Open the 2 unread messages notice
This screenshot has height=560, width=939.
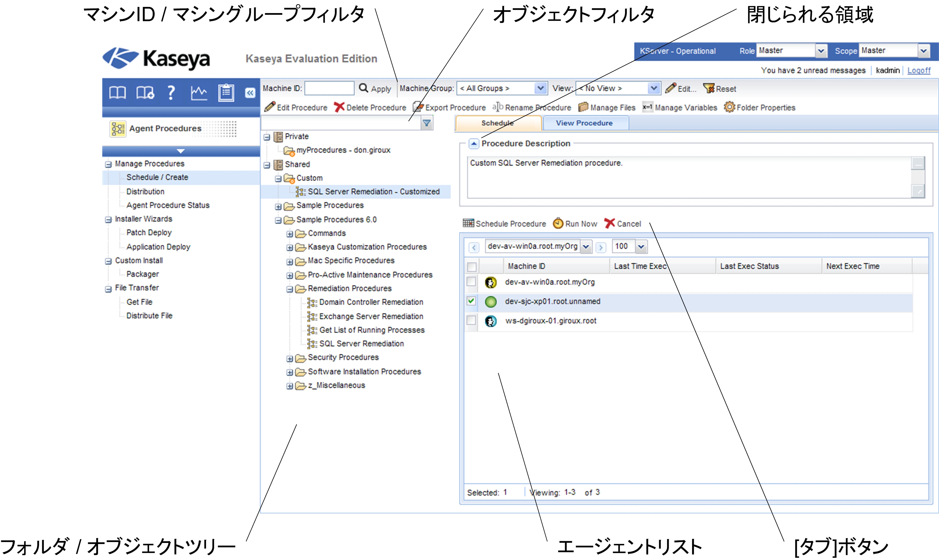[813, 70]
